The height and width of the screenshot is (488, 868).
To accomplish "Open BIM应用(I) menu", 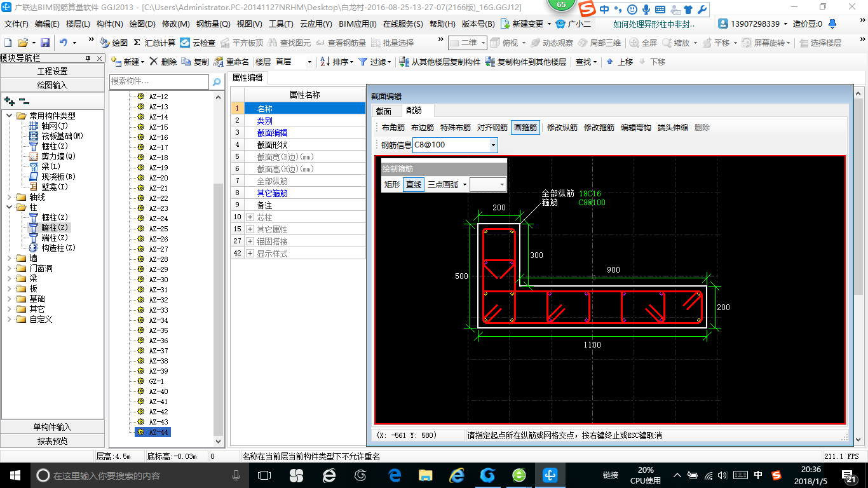I will (358, 24).
